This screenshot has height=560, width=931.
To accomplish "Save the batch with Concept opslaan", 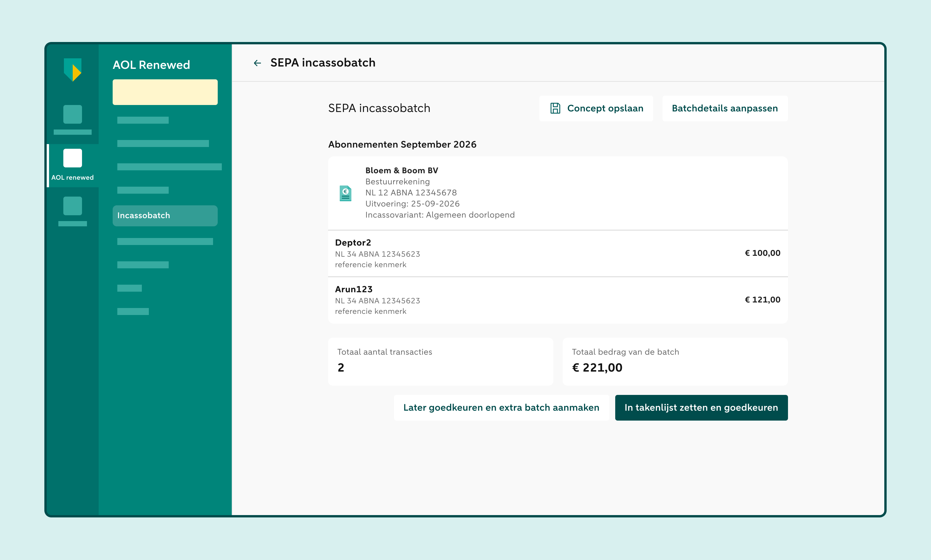I will 596,108.
